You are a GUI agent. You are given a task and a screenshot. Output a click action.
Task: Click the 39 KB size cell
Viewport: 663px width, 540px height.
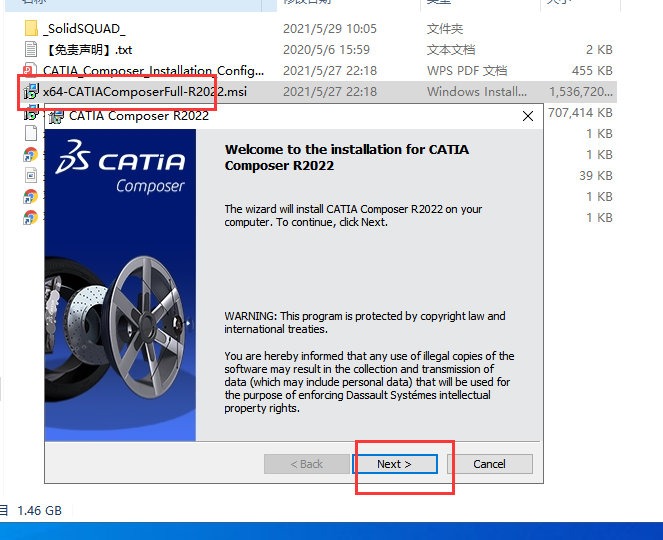(596, 175)
